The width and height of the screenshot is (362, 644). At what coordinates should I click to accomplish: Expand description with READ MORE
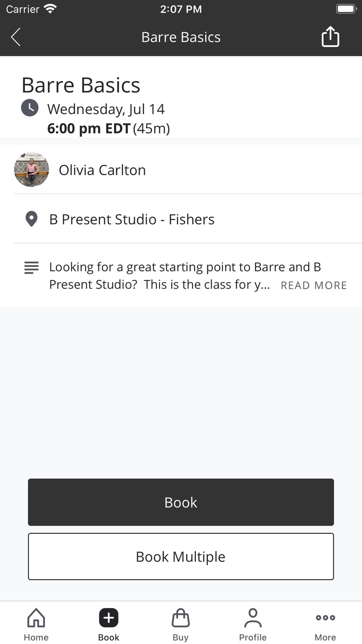pyautogui.click(x=314, y=285)
